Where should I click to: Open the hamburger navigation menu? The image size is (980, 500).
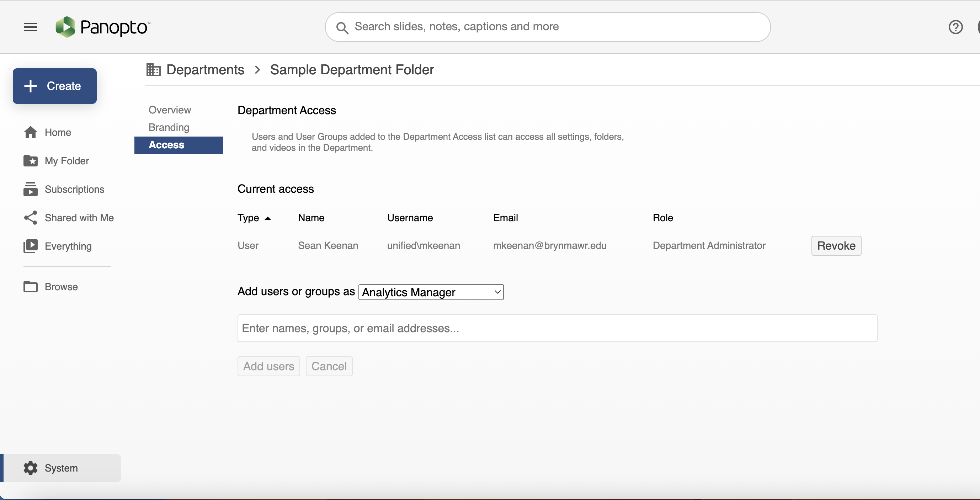31,27
